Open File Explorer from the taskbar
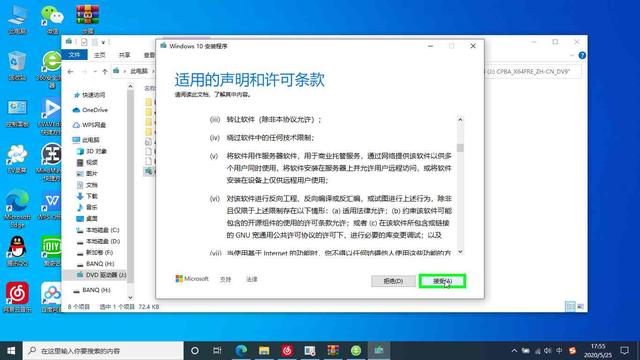The height and width of the screenshot is (360, 640). (x=264, y=351)
